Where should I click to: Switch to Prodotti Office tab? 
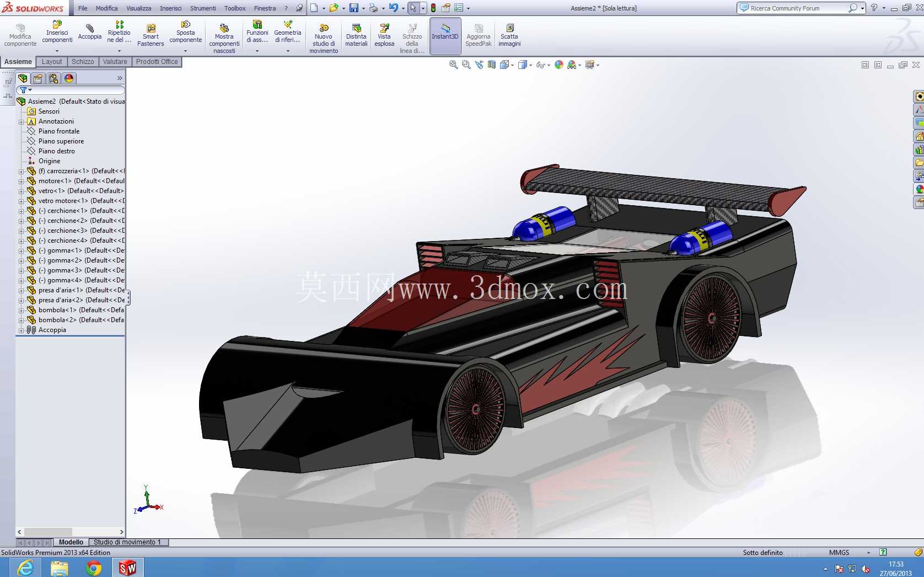tap(157, 62)
